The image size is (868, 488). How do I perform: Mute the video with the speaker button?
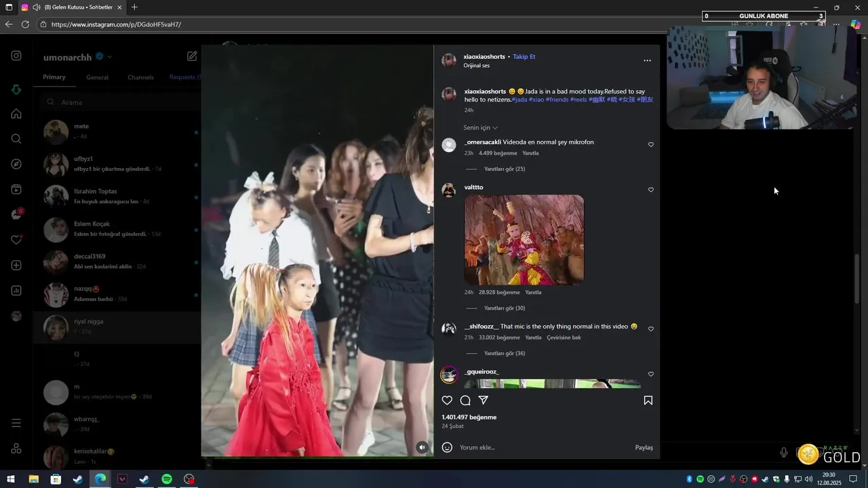pyautogui.click(x=422, y=447)
